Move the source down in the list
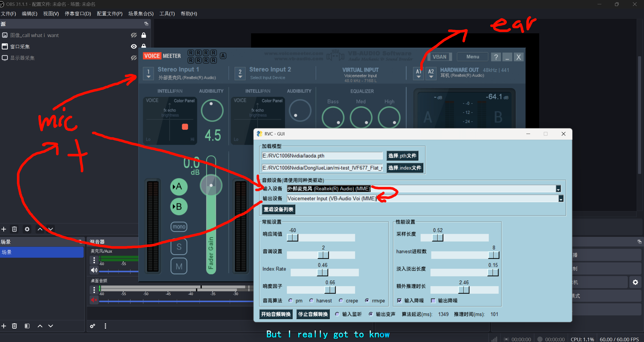 click(51, 229)
